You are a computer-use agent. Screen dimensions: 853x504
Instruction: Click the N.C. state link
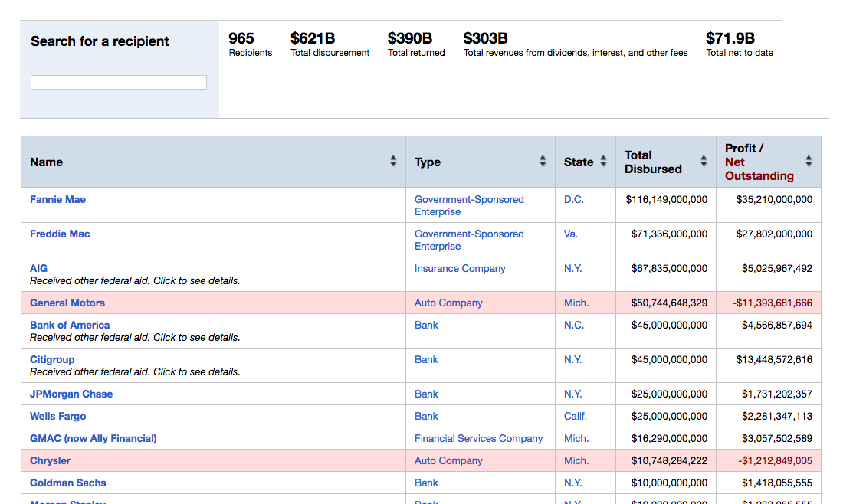[574, 325]
